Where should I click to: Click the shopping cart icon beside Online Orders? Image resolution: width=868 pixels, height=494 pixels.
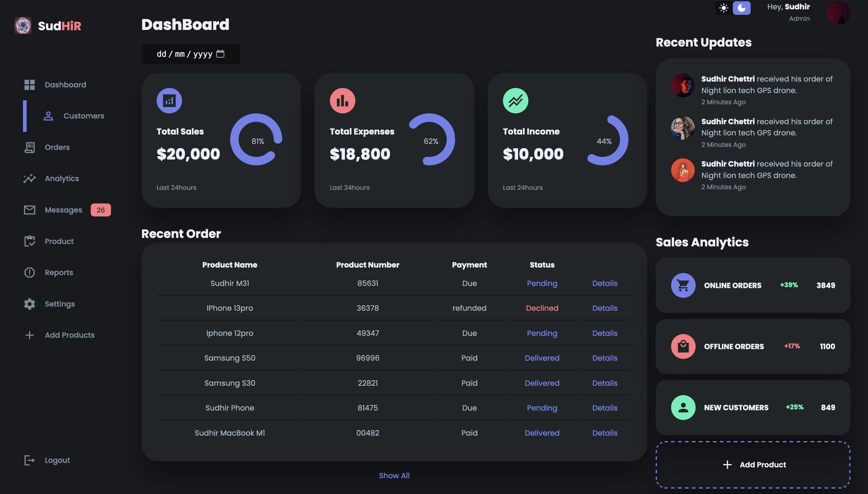(683, 285)
